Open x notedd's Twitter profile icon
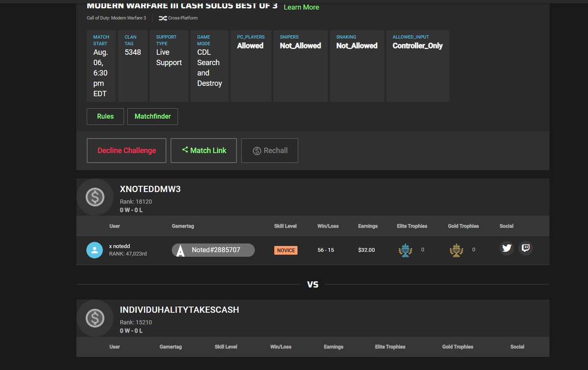The image size is (588, 370). point(507,248)
